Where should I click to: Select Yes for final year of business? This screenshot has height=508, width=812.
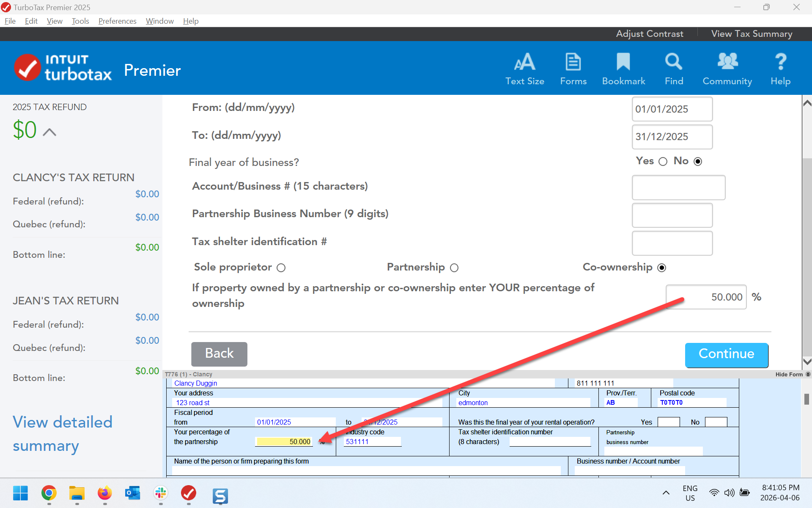tap(663, 161)
